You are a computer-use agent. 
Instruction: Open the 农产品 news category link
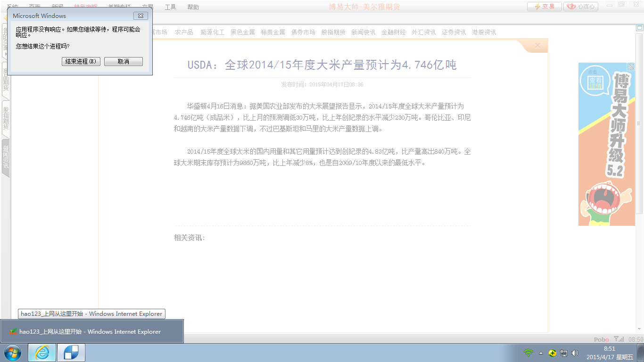click(x=183, y=32)
